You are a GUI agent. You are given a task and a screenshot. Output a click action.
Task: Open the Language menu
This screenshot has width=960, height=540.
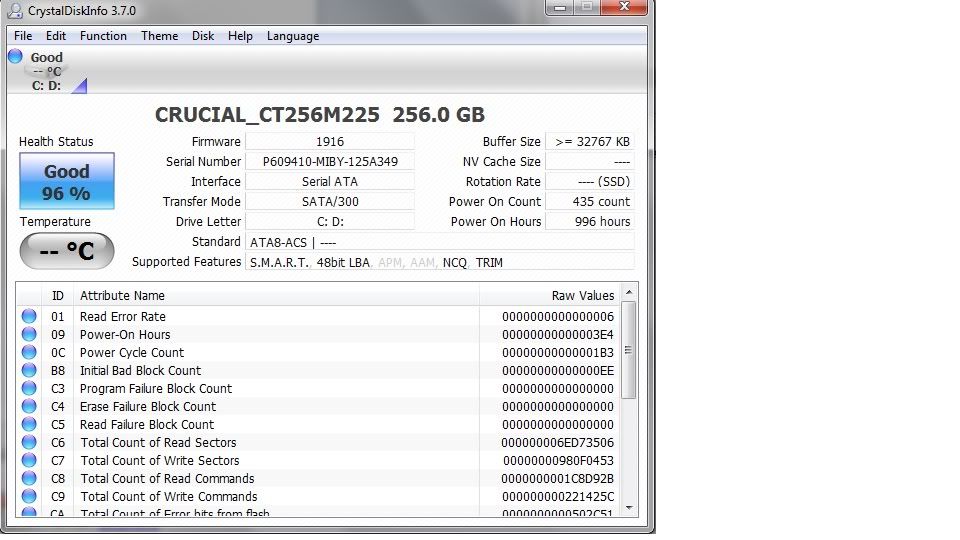coord(293,36)
